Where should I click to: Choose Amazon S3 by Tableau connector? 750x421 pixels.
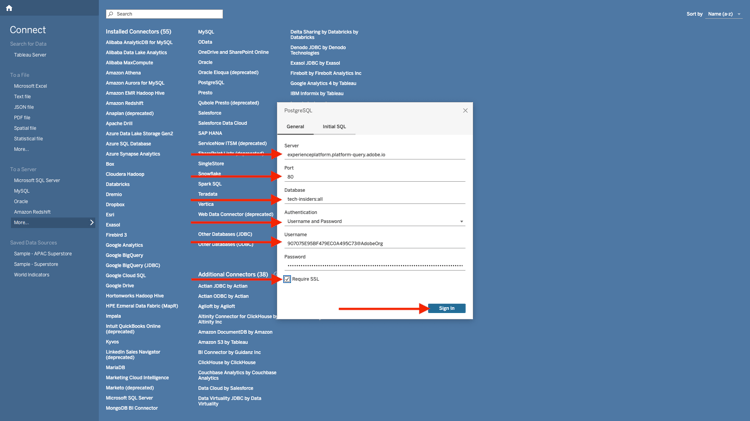(223, 343)
